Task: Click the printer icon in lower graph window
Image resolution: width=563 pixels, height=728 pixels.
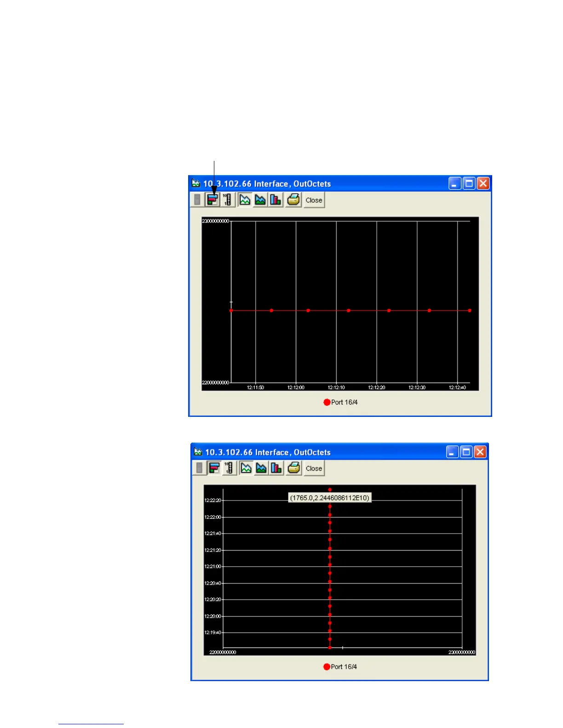Action: tap(294, 468)
